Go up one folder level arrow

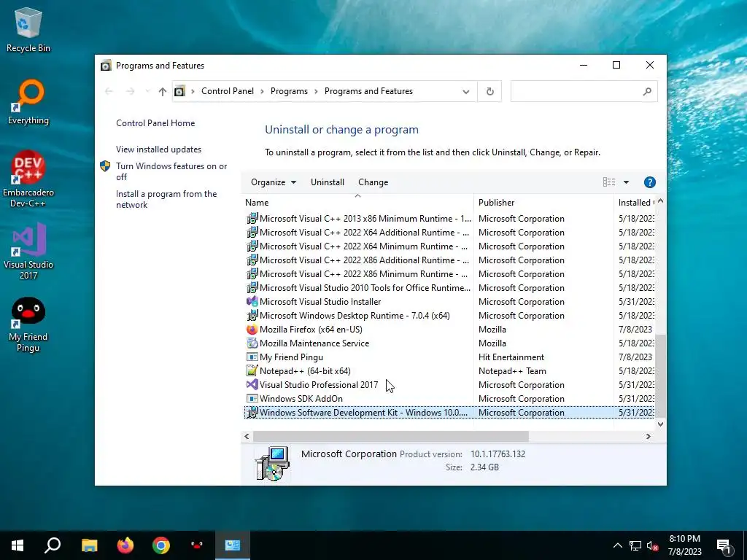click(163, 91)
